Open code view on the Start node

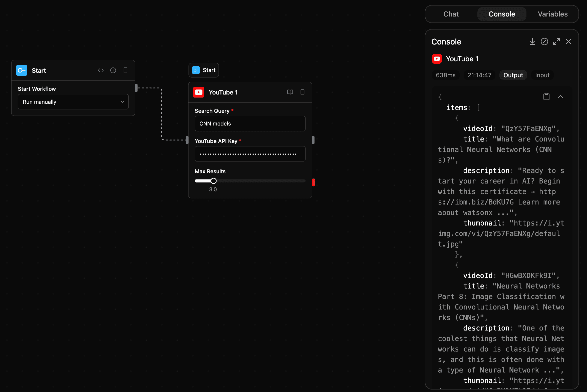101,70
